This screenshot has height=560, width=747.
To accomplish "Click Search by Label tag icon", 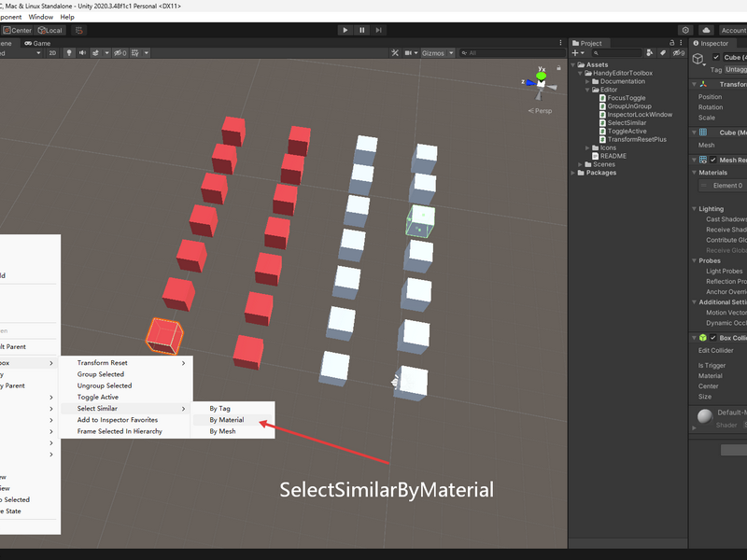I will (663, 53).
